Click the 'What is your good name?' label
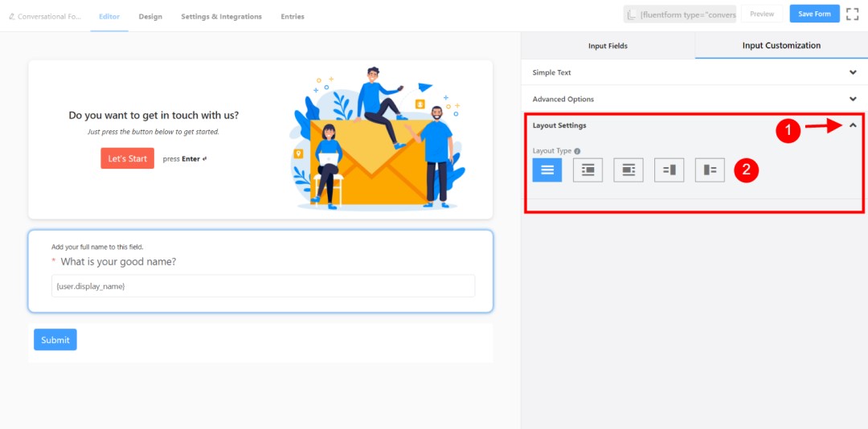 (118, 261)
